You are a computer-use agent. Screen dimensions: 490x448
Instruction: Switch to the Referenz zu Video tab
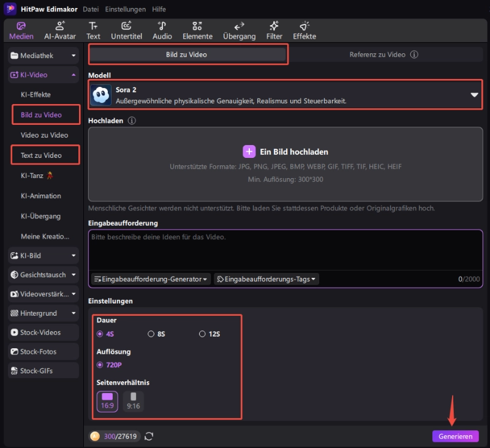point(383,54)
